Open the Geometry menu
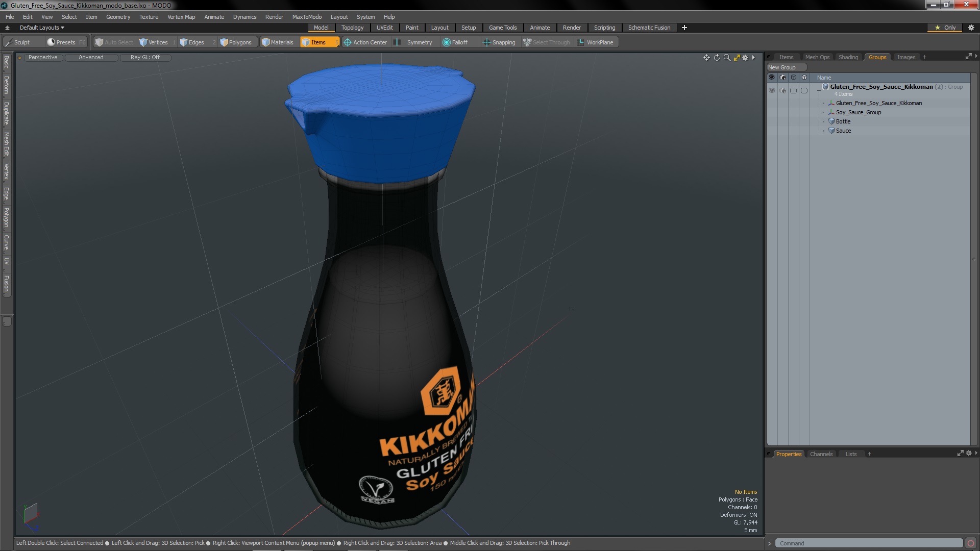The image size is (980, 551). point(118,17)
